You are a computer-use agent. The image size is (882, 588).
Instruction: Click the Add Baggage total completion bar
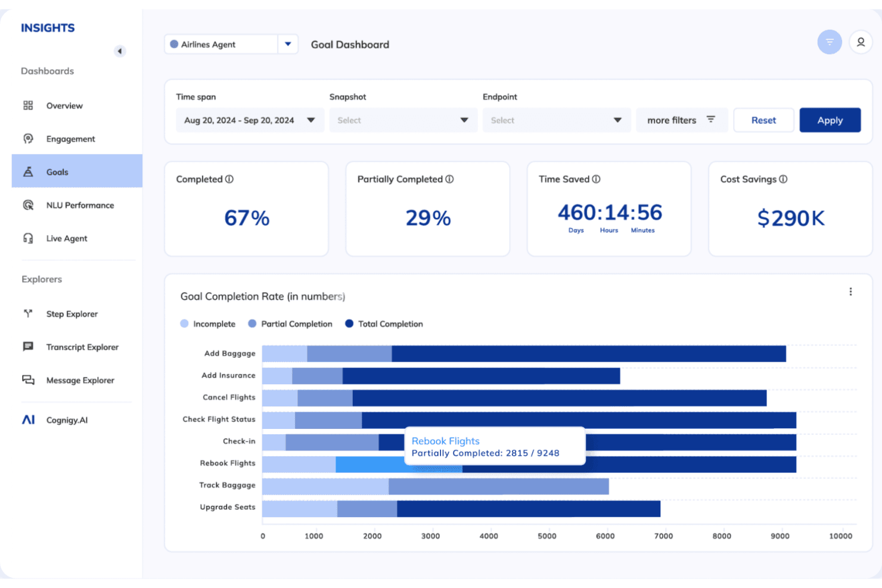click(589, 354)
